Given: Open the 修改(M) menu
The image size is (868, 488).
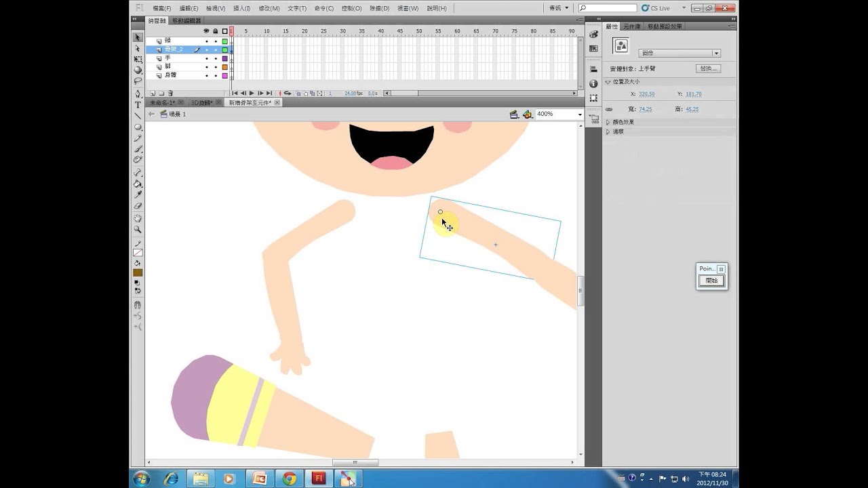Looking at the screenshot, I should point(269,8).
